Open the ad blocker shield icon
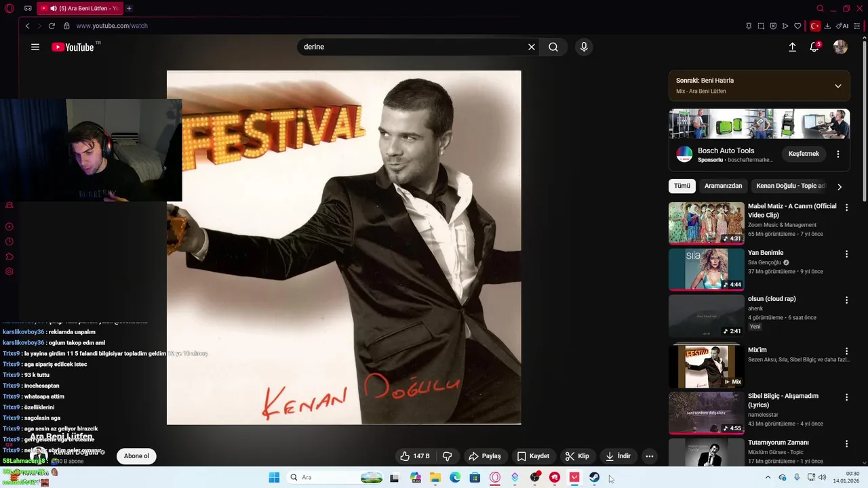 pyautogui.click(x=773, y=26)
